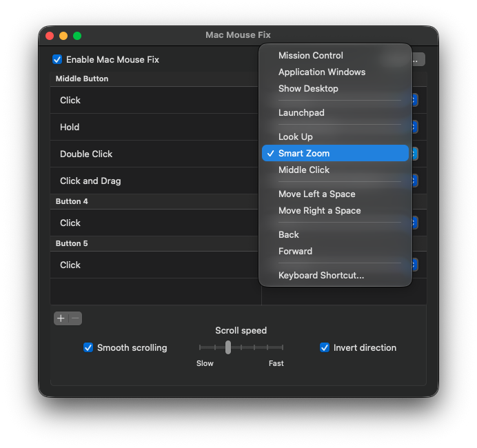Select Move Right a Space

point(335,210)
